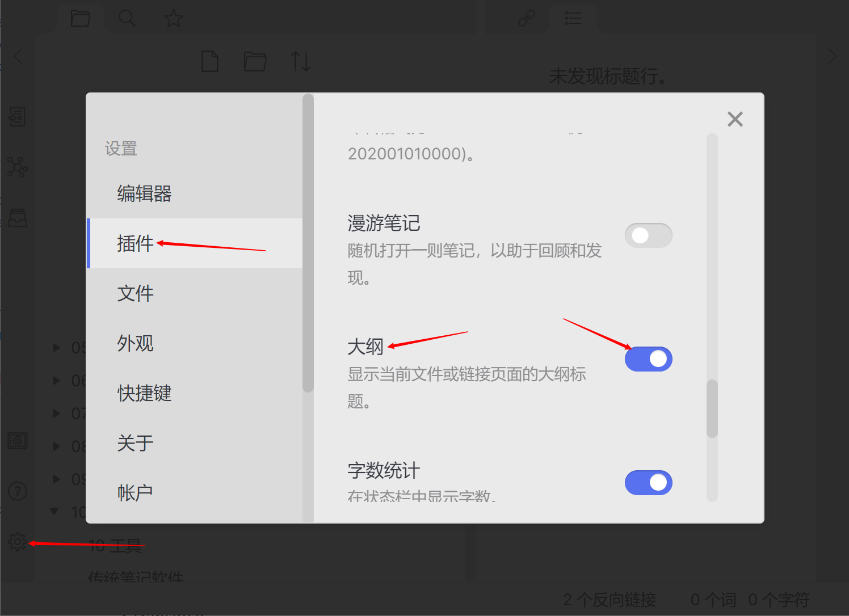Open the starred notes star icon

tap(173, 19)
